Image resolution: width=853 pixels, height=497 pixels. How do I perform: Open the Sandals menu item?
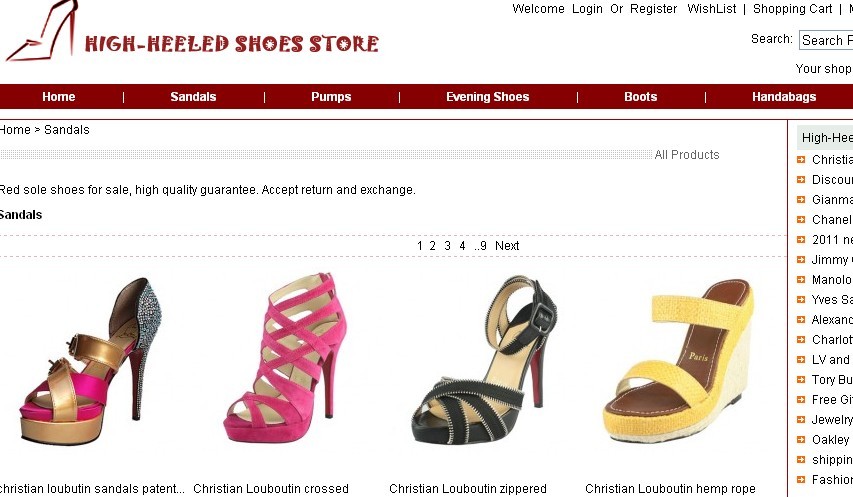[193, 97]
